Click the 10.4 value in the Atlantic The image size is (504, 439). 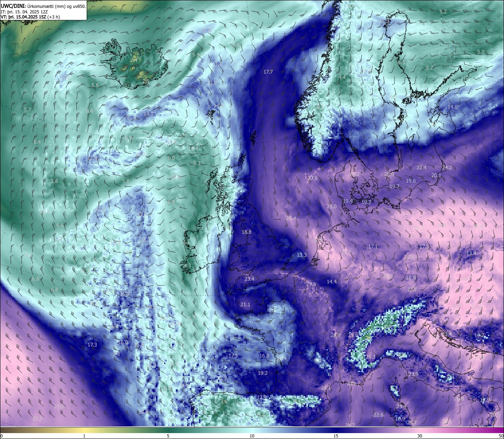pos(193,148)
